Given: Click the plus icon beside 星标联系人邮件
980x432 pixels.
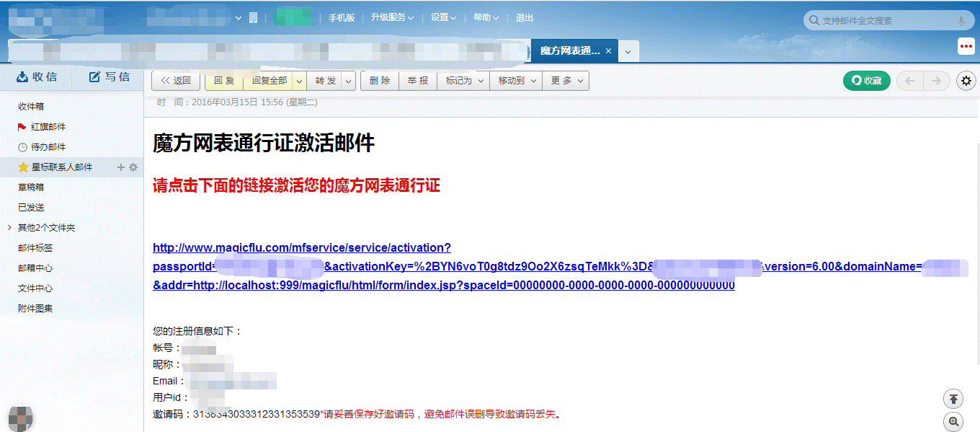Looking at the screenshot, I should tap(121, 167).
